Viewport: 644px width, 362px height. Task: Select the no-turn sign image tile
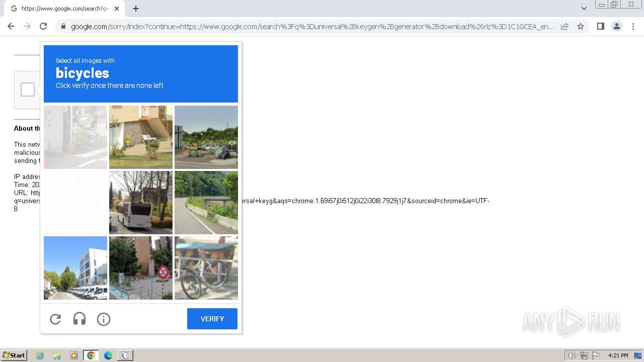[x=141, y=268]
